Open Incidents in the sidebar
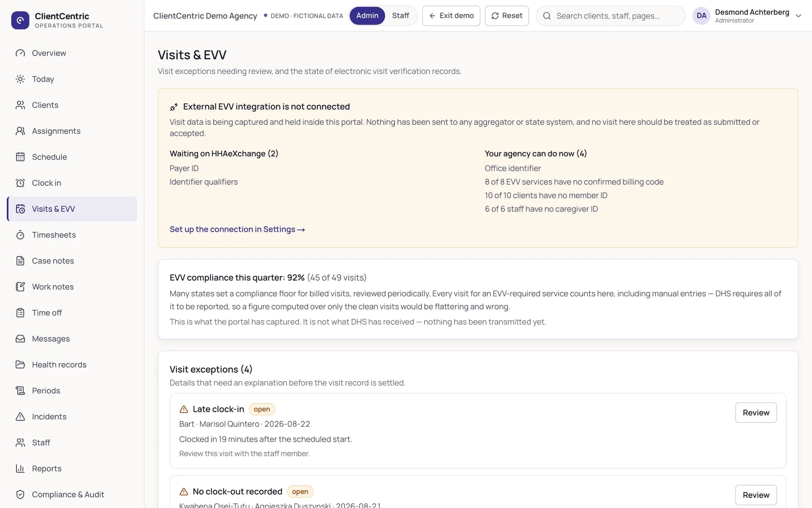The image size is (812, 508). coord(72,417)
